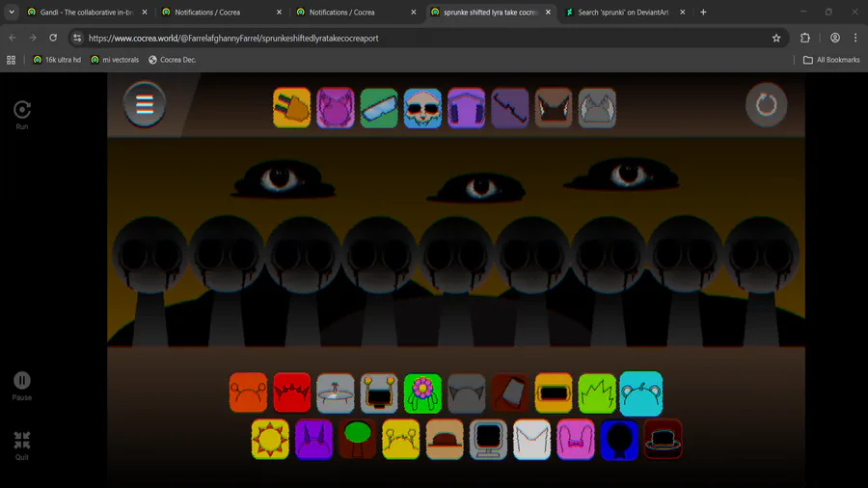Click the ninth empty gray performer slot
The width and height of the screenshot is (868, 488).
point(762,280)
